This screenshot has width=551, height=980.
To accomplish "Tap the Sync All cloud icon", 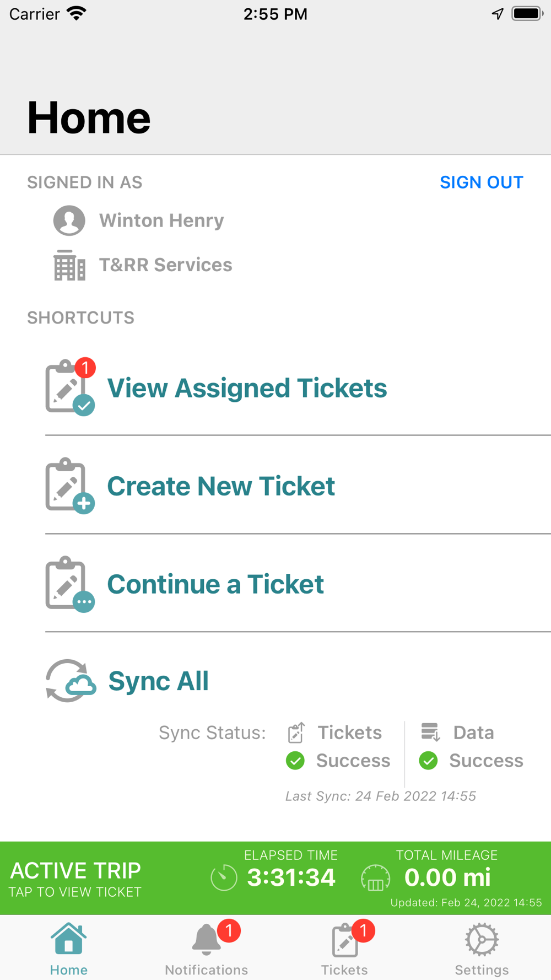I will (x=71, y=681).
